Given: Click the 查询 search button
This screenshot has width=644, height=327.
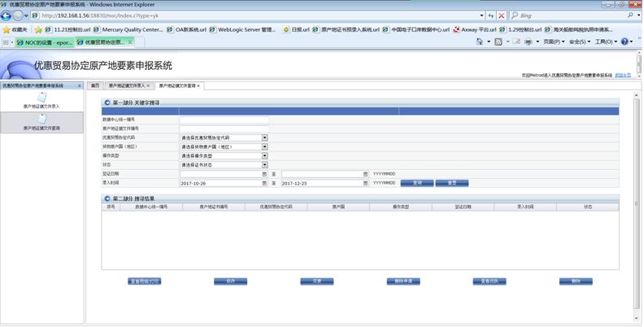Looking at the screenshot, I should (417, 183).
